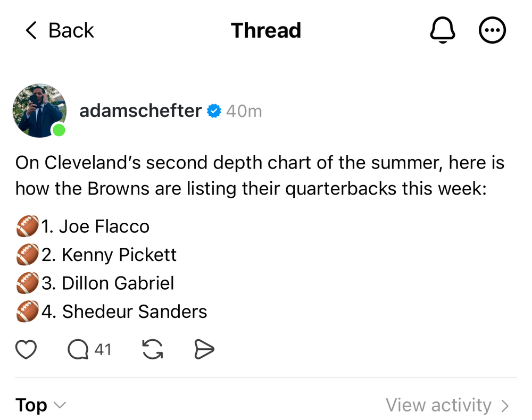Tap the Back label
Screen dimensions: 532x420
click(71, 31)
